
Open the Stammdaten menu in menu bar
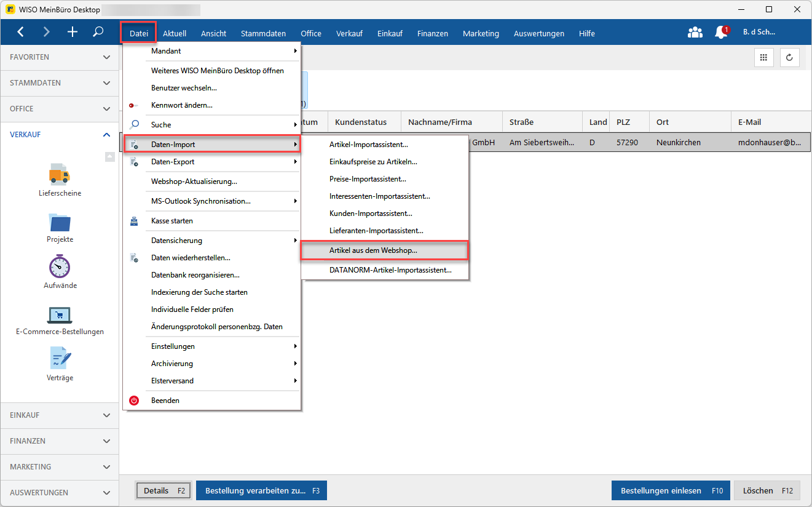click(263, 33)
